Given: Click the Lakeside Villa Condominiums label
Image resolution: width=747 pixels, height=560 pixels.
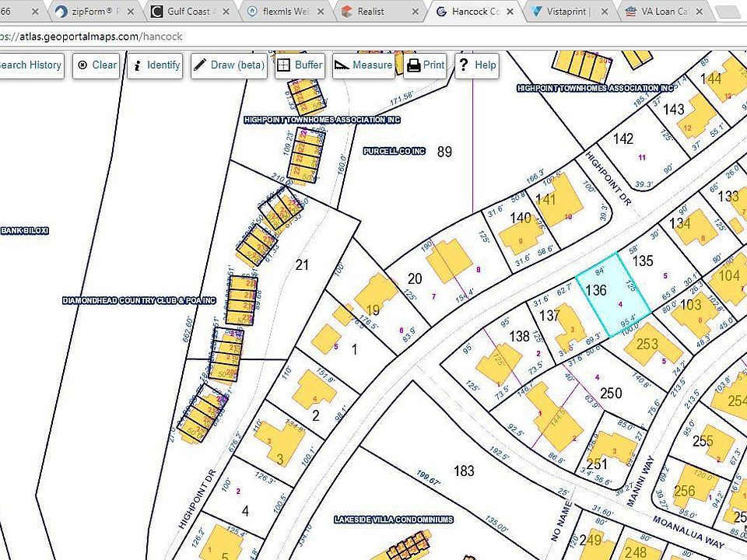Looking at the screenshot, I should 394,520.
